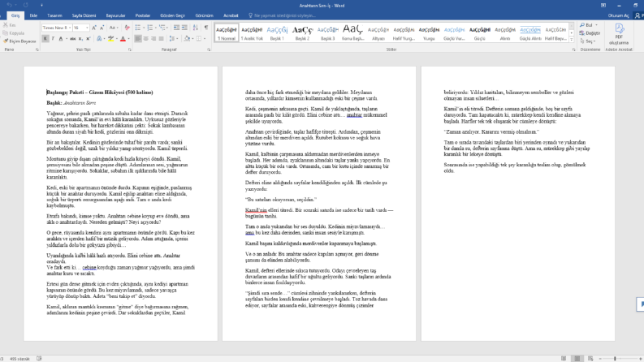Open Paragraf dialog launcher
This screenshot has width=644, height=362.
(x=209, y=50)
